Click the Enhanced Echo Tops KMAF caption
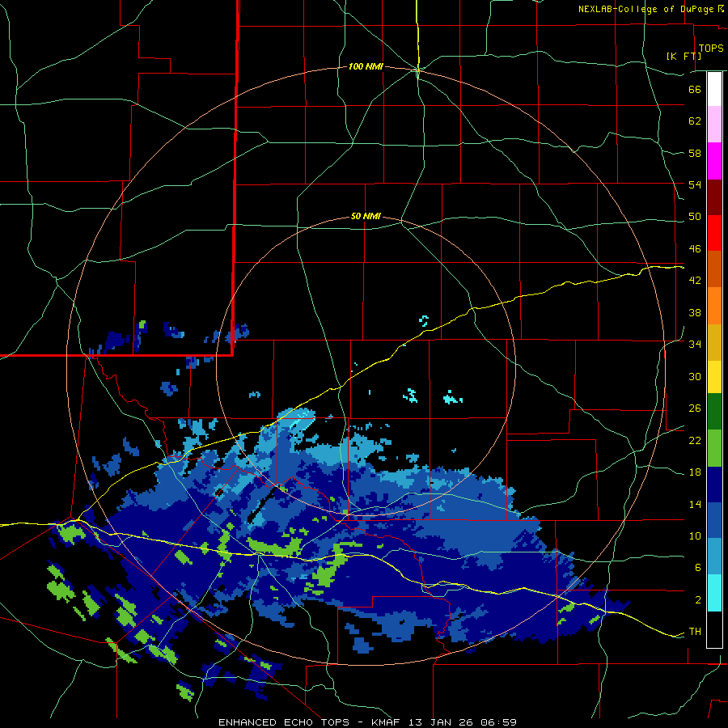 [367, 722]
